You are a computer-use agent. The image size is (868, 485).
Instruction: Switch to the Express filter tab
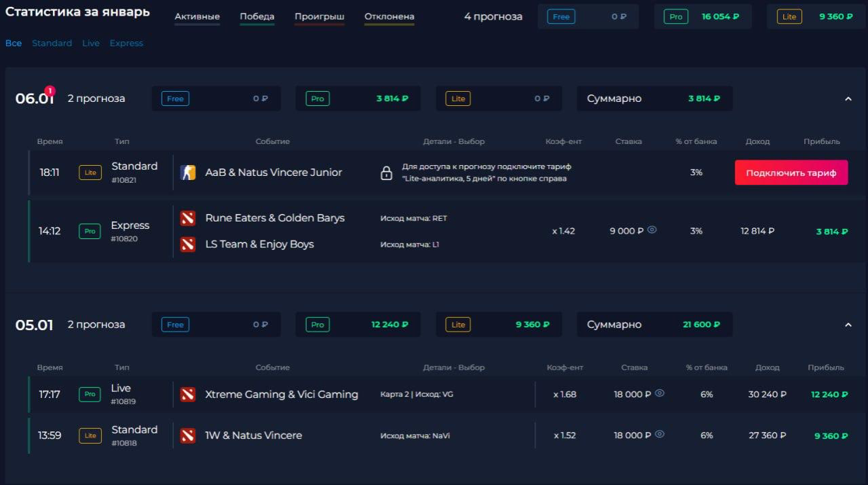[x=126, y=43]
